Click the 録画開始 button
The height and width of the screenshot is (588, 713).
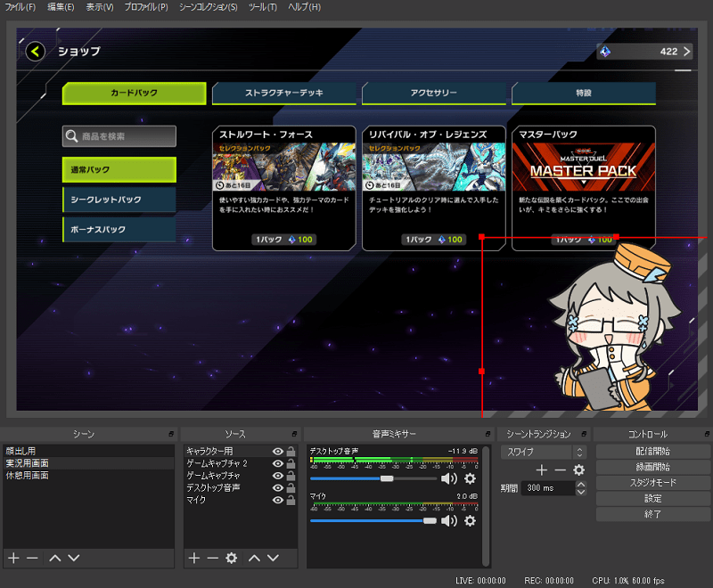[653, 467]
